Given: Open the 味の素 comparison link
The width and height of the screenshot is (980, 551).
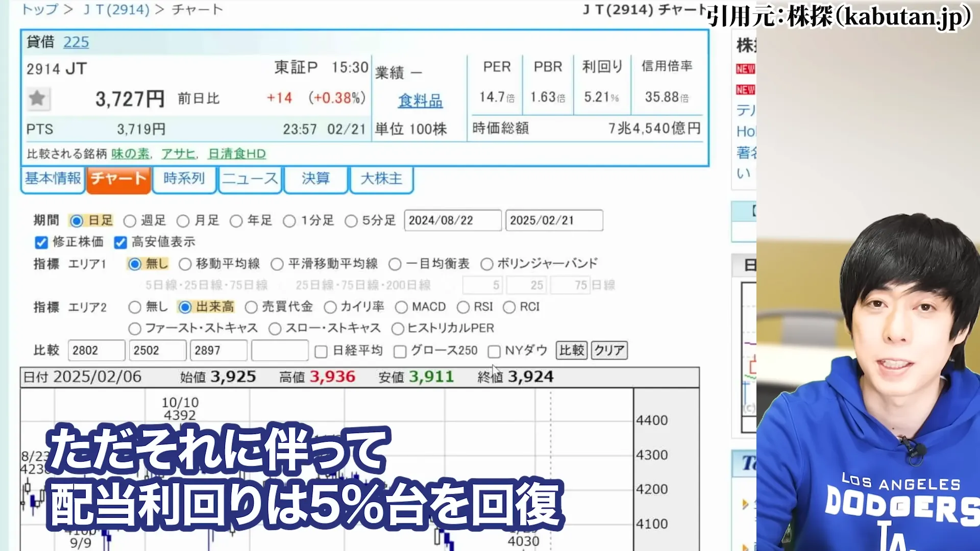Looking at the screenshot, I should [x=130, y=154].
